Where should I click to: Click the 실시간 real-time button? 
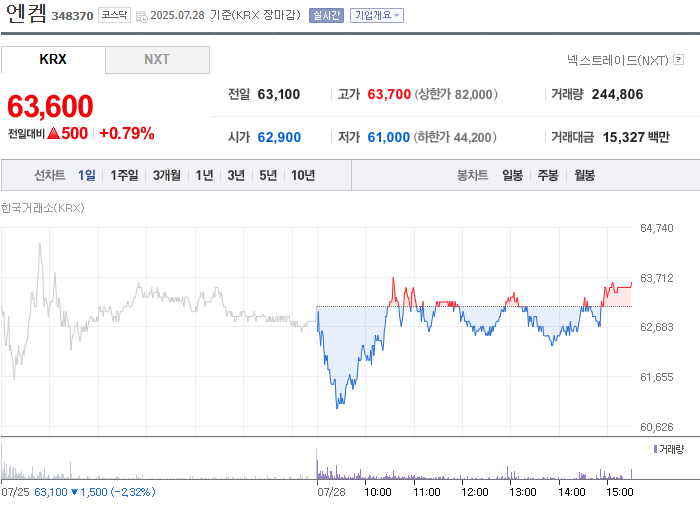click(x=326, y=16)
